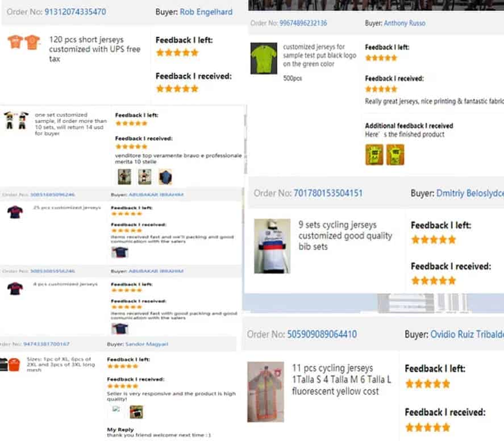Screen dimensions: 504x441
Task: Open order number 91312074335470 link
Action: coord(75,12)
